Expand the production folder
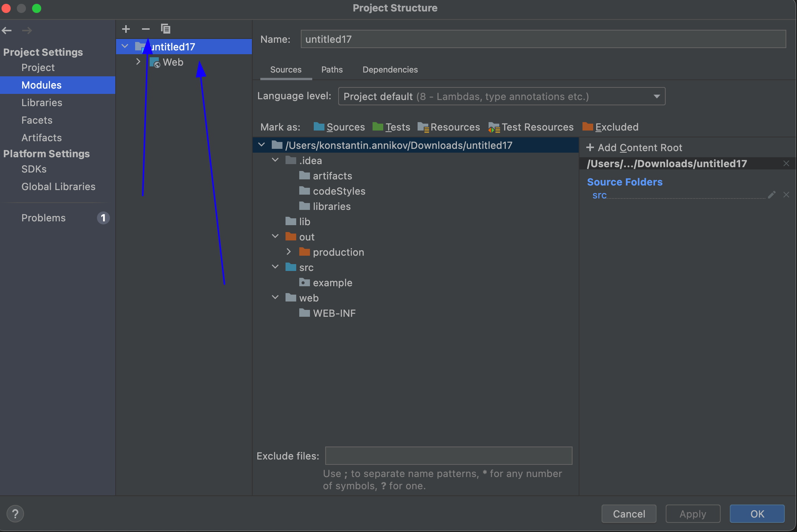The width and height of the screenshot is (797, 532). [x=289, y=252]
